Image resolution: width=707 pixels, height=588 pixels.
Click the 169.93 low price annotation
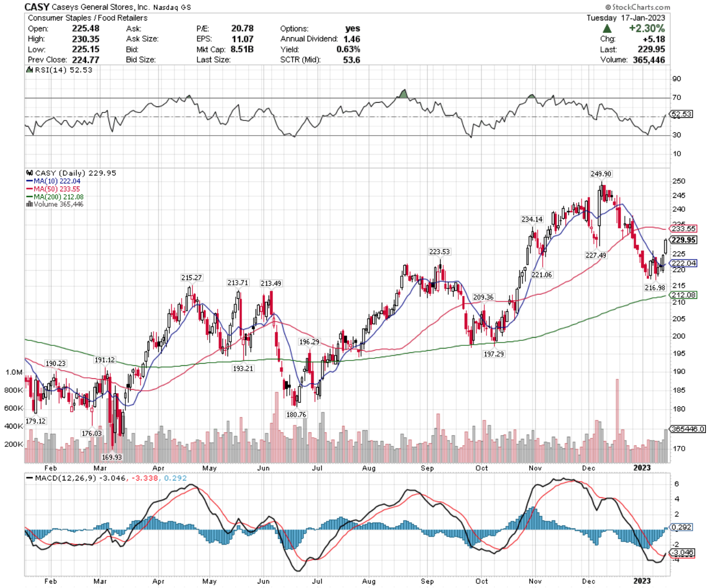click(x=112, y=457)
